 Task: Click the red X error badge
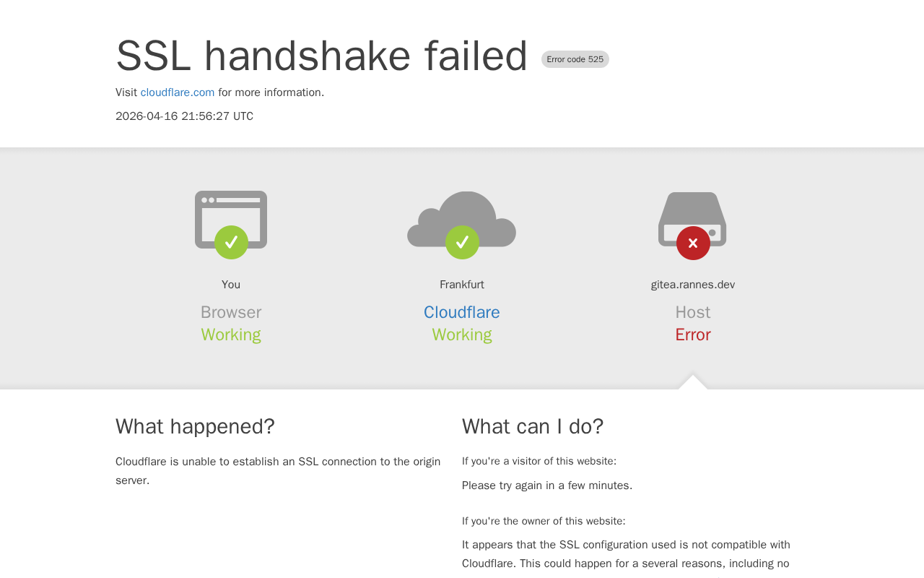pos(693,243)
